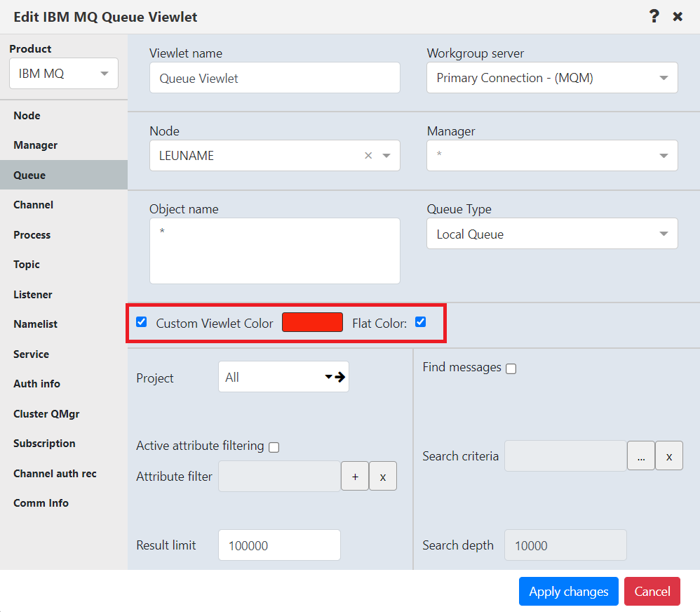Select Channel auth rec in sidebar
700x612 pixels.
click(x=64, y=474)
